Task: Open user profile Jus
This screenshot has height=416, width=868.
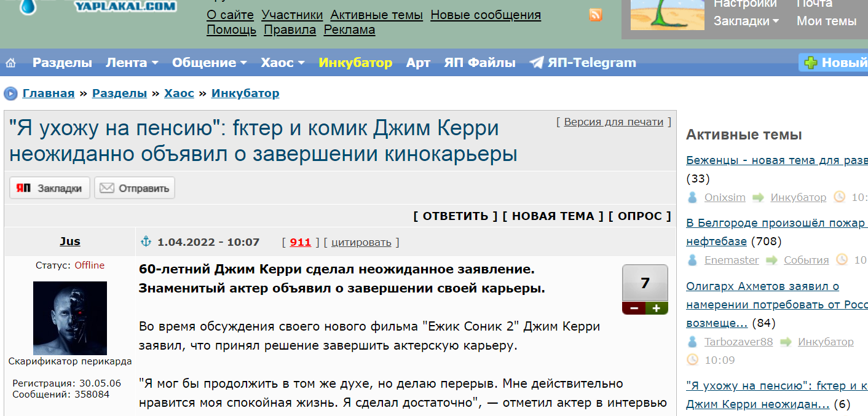Action: pos(70,241)
